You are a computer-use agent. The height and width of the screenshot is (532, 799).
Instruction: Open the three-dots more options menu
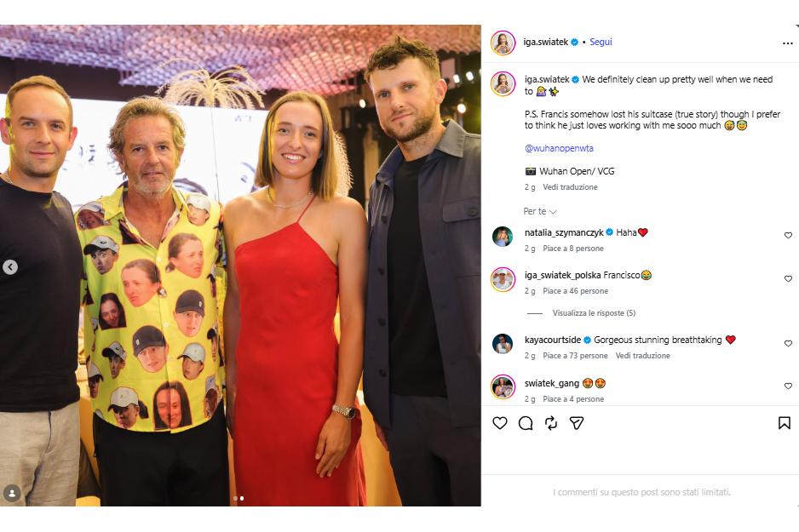[x=787, y=43]
